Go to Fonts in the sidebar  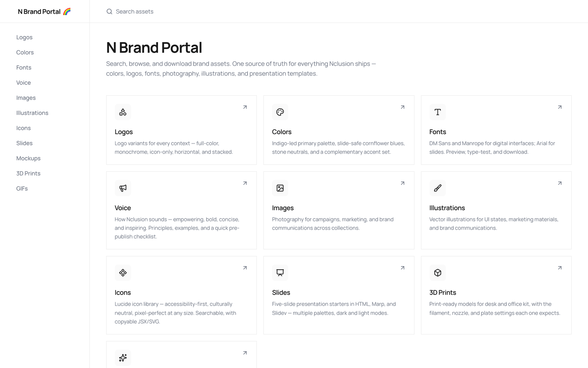point(24,67)
